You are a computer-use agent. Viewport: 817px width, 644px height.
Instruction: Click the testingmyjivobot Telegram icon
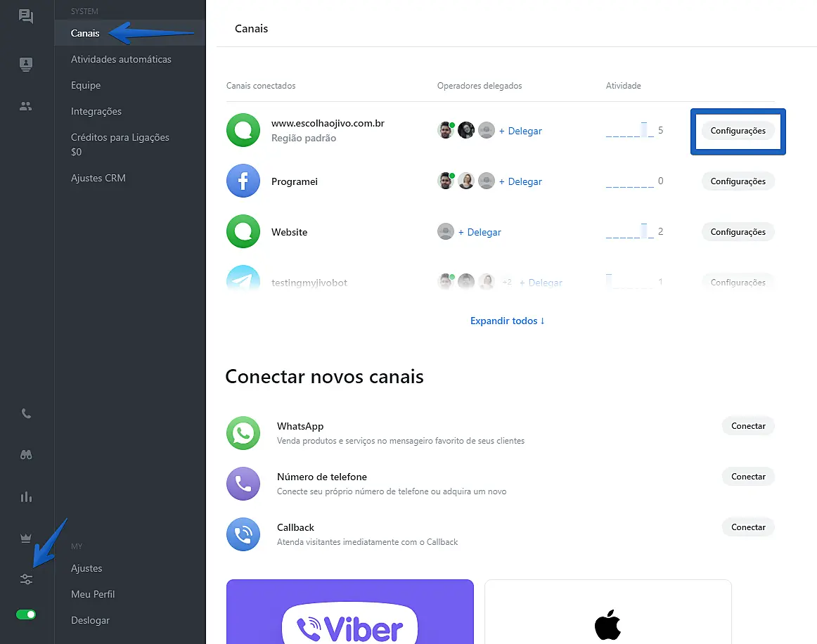click(243, 278)
